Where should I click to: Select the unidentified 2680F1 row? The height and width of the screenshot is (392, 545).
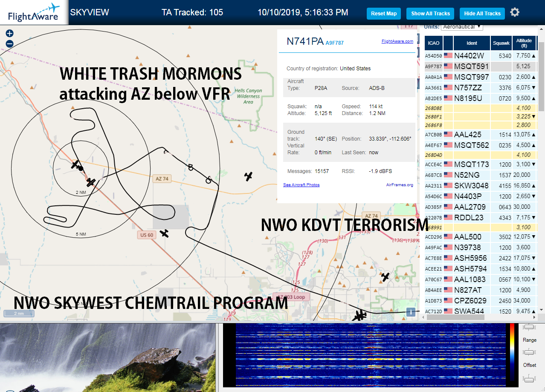(480, 116)
